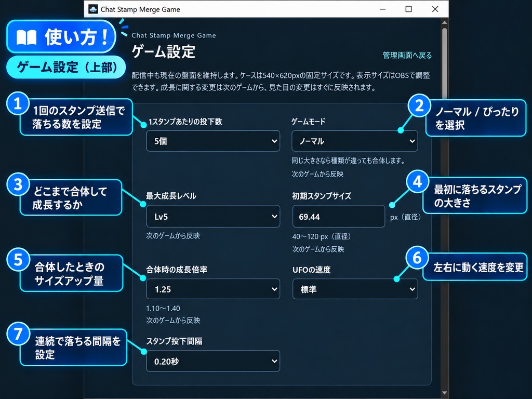Image resolution: width=532 pixels, height=399 pixels.
Task: Click the 最大成長レベル label
Action: point(171,196)
